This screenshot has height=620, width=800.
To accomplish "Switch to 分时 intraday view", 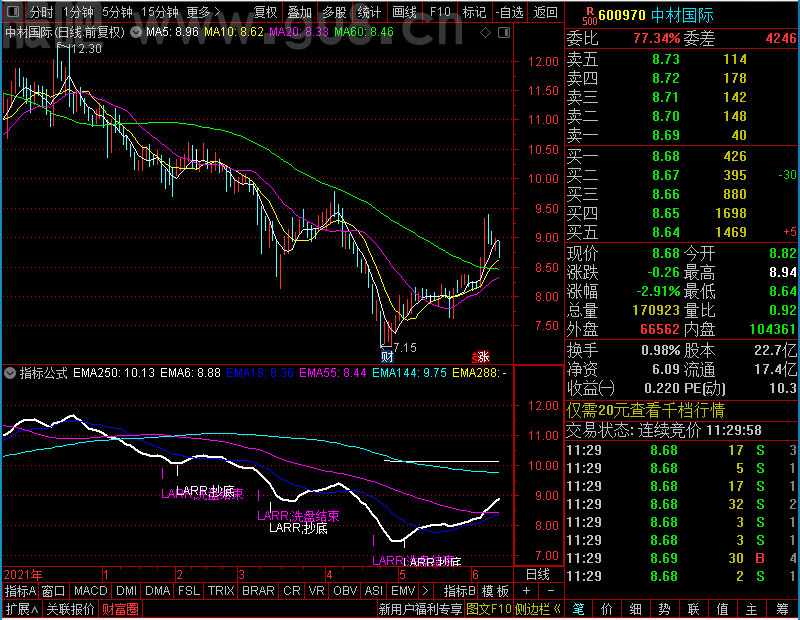I will (x=42, y=12).
